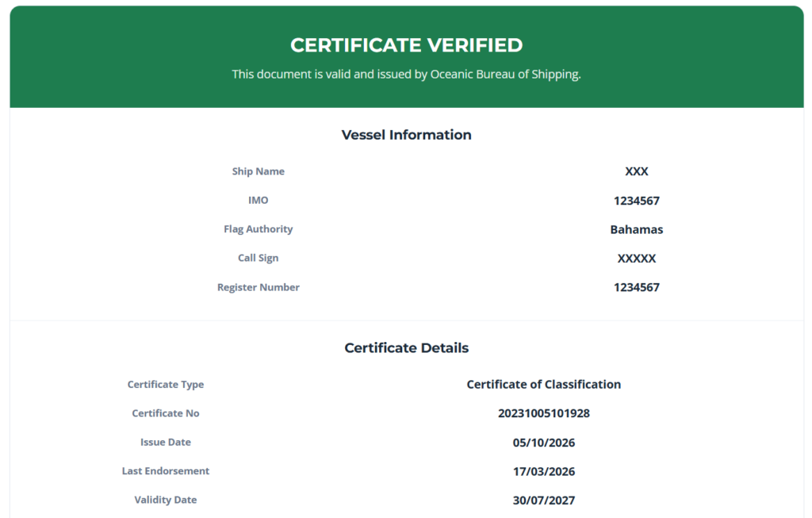Select certificate number 20231005101928

point(544,413)
